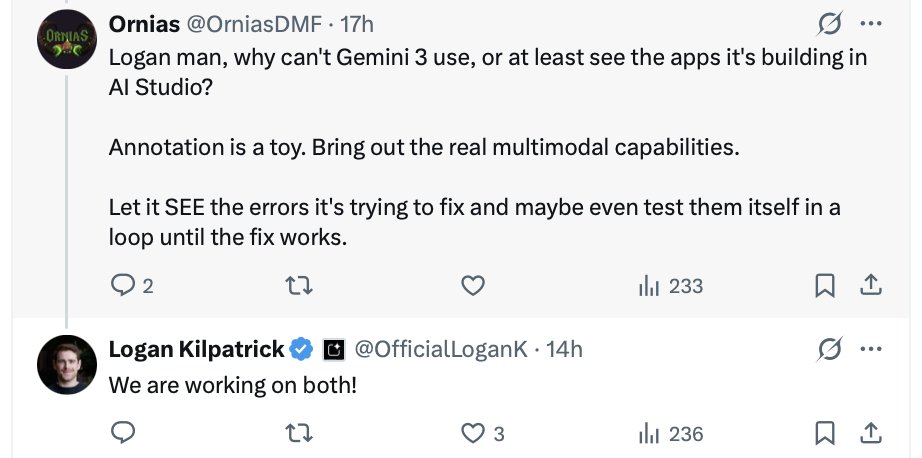View analytics showing 233 views

click(671, 286)
